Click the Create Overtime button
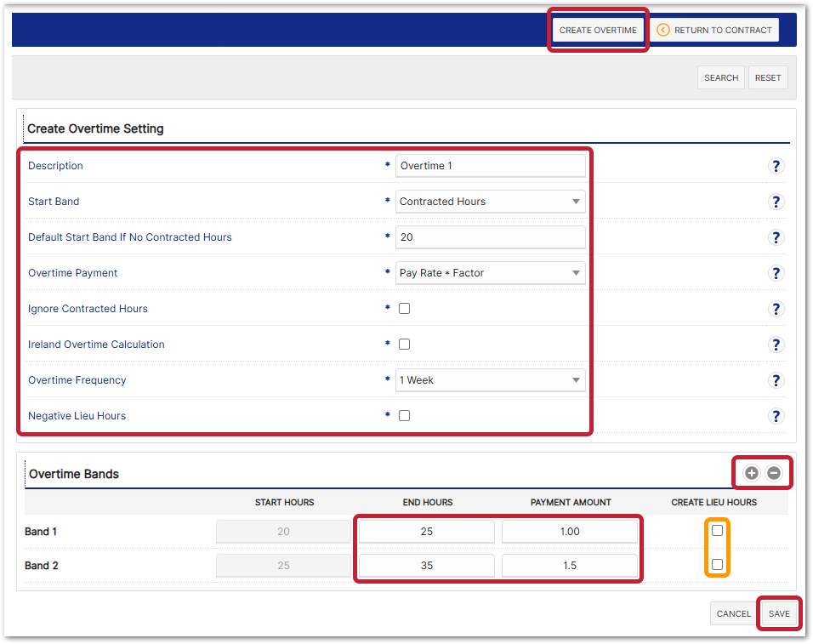 (598, 30)
